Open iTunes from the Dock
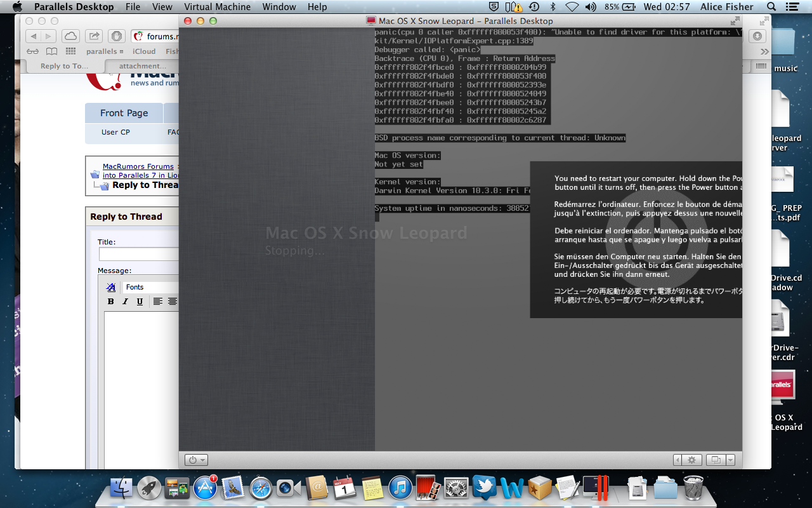812x508 pixels. (x=400, y=488)
